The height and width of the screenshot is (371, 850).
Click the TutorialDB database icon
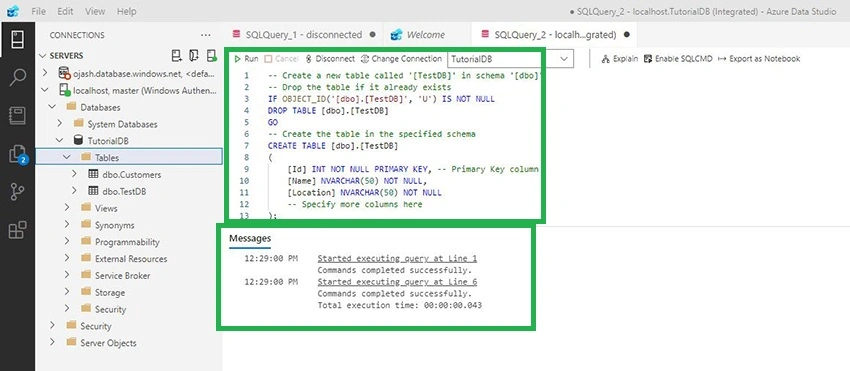pyautogui.click(x=78, y=140)
